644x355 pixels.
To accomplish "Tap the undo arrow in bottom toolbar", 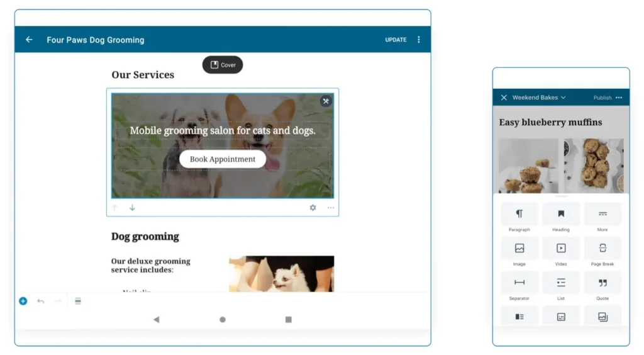I will pos(41,301).
